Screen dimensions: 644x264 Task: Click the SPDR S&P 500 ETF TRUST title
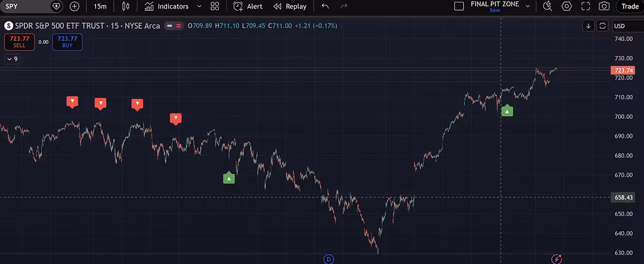coord(61,26)
